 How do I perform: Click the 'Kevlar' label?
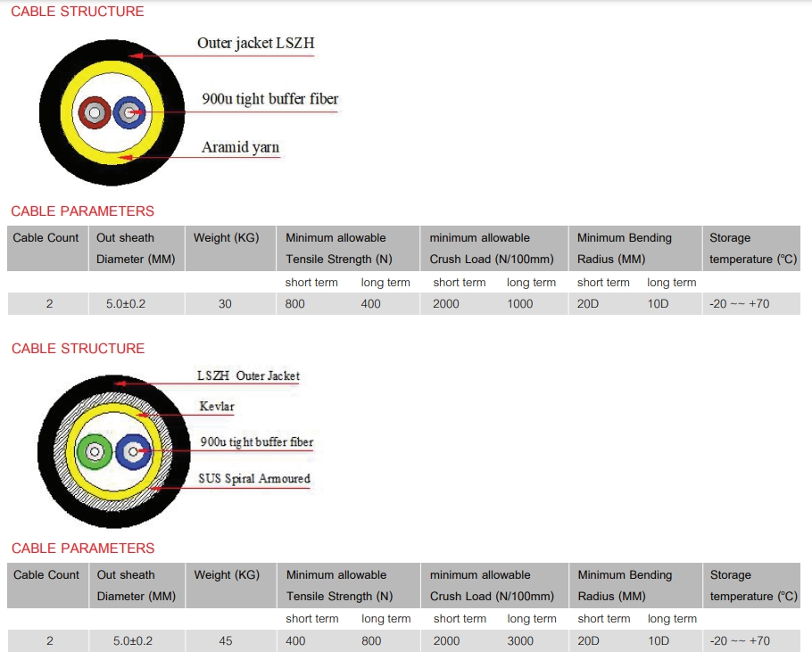coord(217,407)
